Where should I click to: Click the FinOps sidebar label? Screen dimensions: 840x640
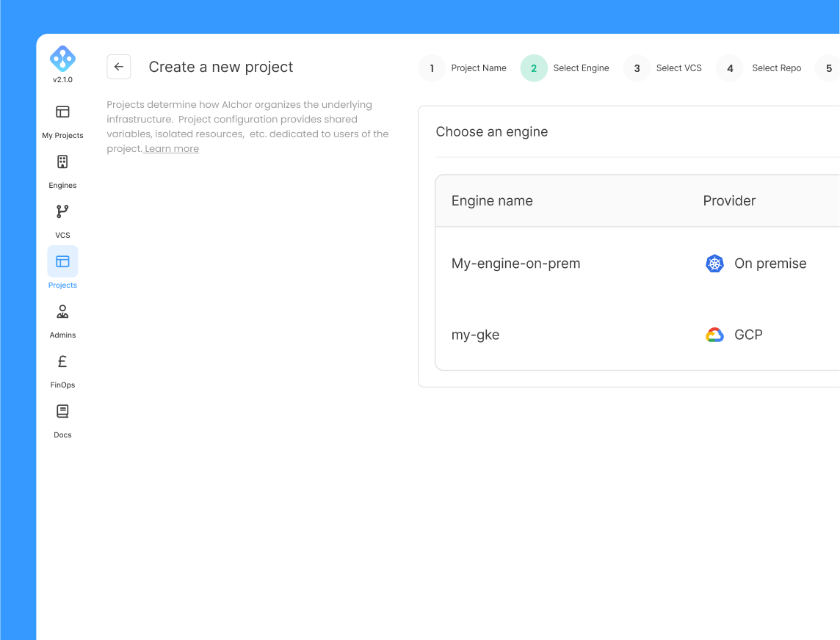point(62,385)
